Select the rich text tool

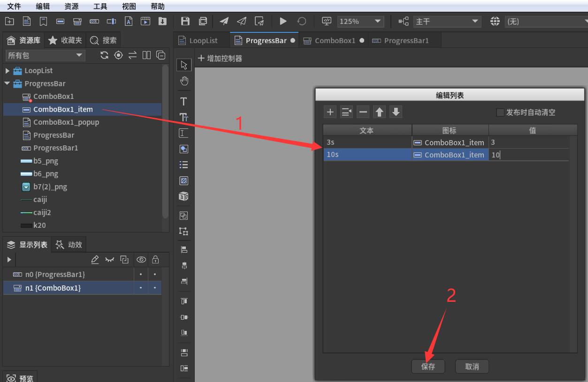[184, 117]
